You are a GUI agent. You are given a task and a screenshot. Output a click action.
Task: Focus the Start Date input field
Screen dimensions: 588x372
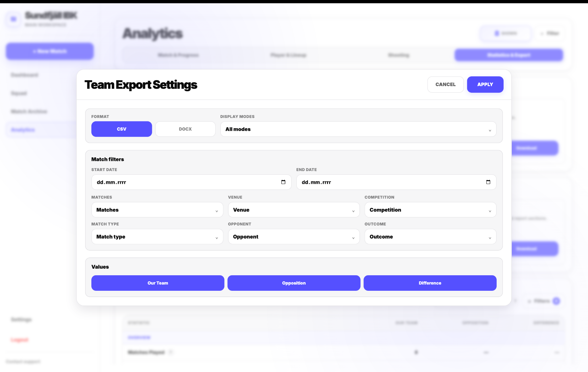coord(191,182)
